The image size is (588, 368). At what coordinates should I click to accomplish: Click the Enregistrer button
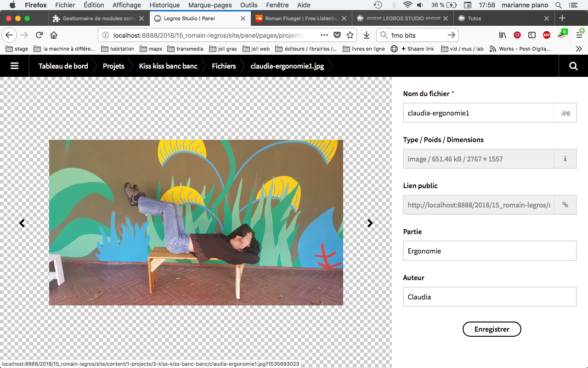point(492,329)
